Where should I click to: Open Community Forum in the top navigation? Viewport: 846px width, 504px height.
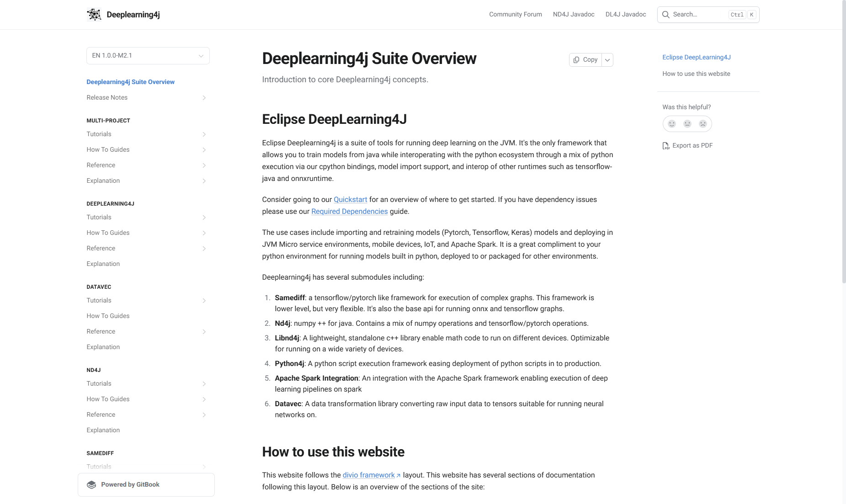tap(516, 15)
